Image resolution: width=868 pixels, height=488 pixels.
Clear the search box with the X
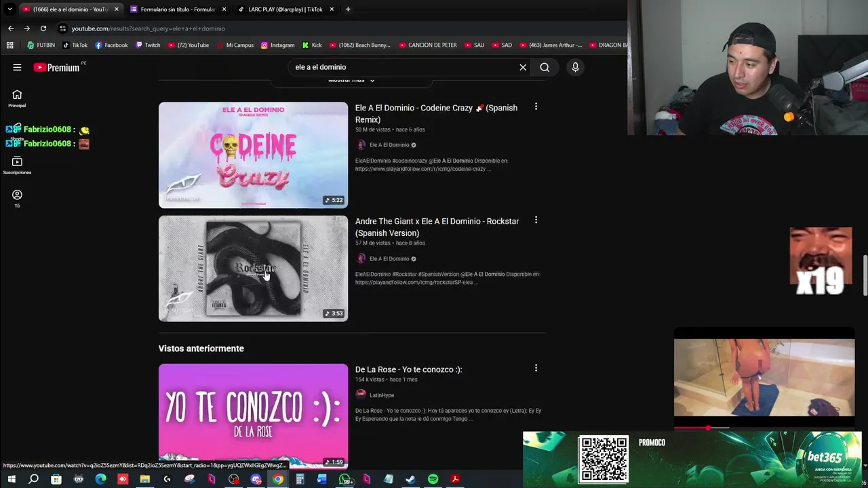coord(523,67)
